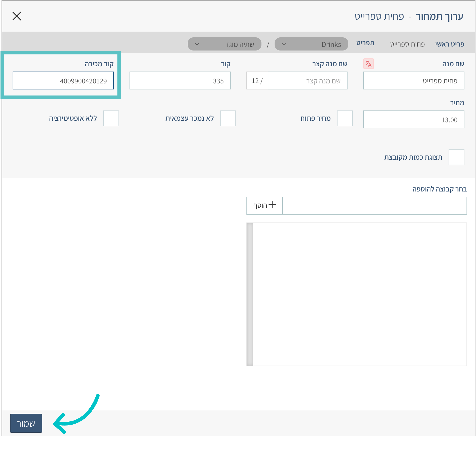Close the edit item dialog with X
Screen dimensions: 476x453
(17, 16)
